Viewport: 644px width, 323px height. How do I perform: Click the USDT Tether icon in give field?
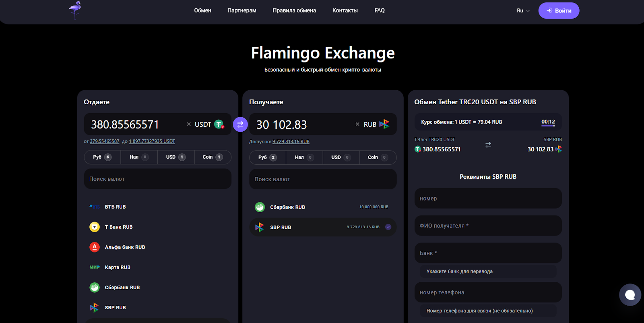[219, 124]
